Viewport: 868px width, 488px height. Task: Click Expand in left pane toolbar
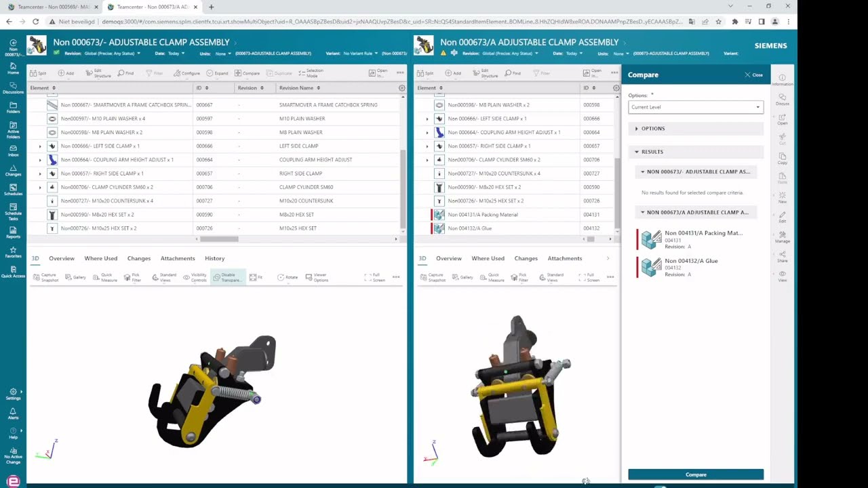point(218,73)
